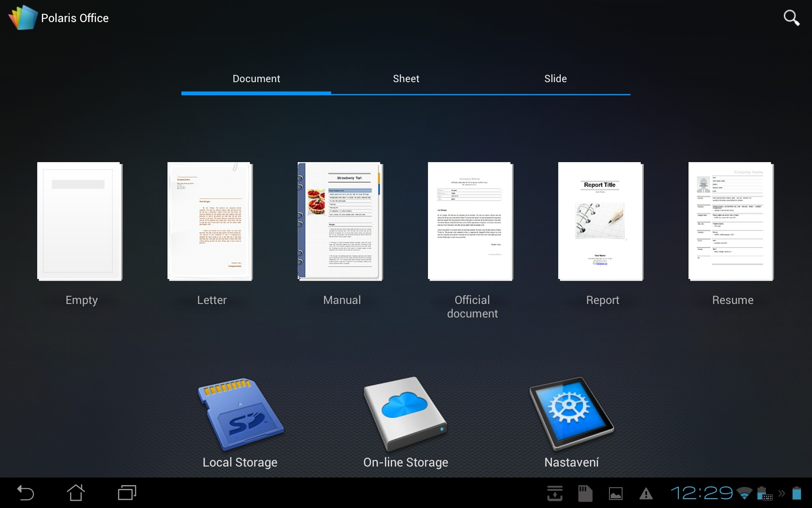Tap the download notification icon
Viewport: 812px width, 508px height.
[555, 493]
